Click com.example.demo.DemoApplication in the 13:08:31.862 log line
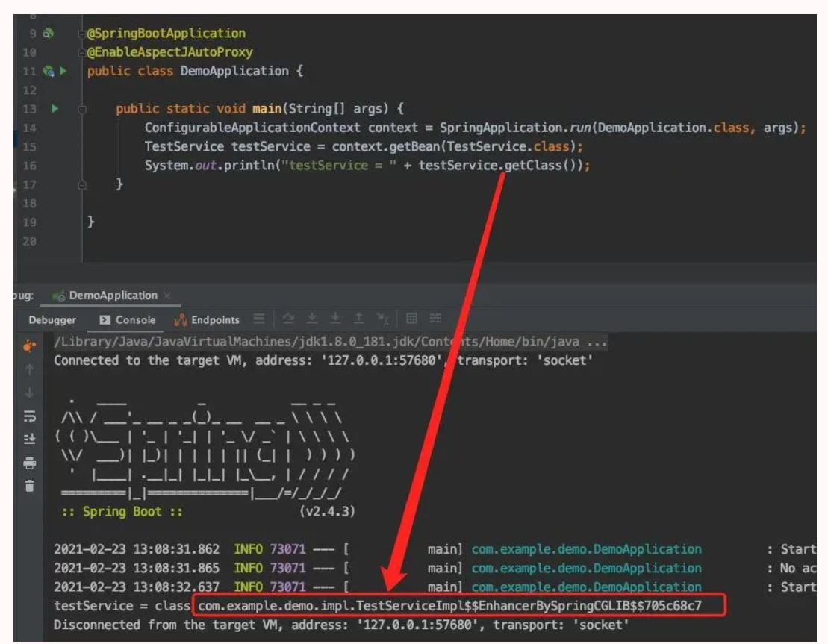The image size is (828, 644). (x=586, y=549)
